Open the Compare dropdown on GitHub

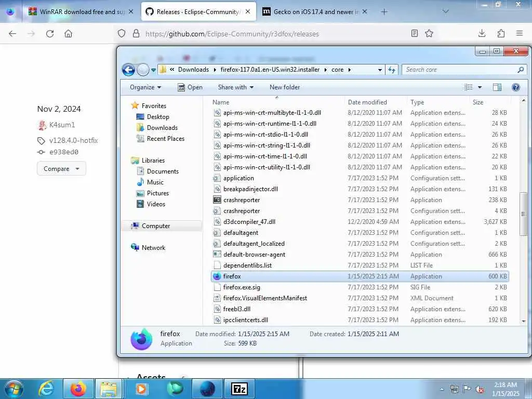(x=61, y=169)
